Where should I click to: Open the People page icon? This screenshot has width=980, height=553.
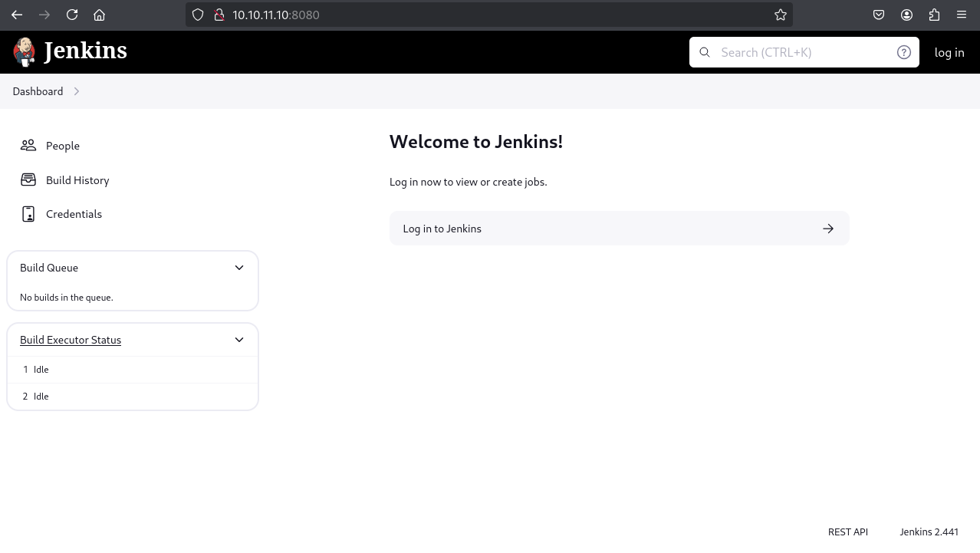click(28, 146)
